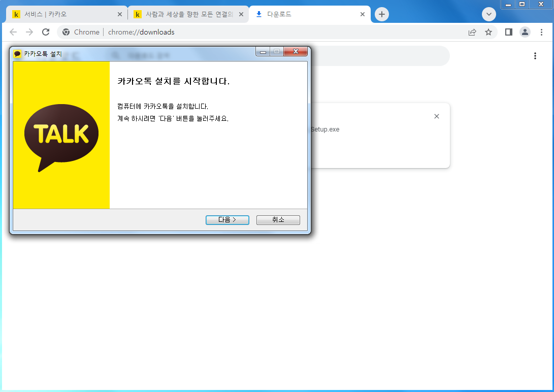
Task: Close the 다운로드 tab
Action: tap(363, 14)
